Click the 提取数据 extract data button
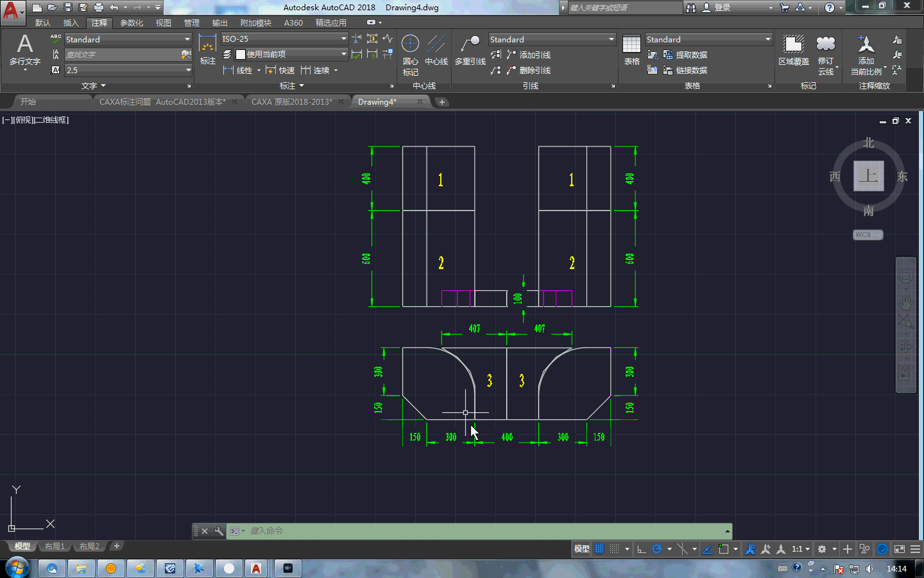 pyautogui.click(x=685, y=55)
